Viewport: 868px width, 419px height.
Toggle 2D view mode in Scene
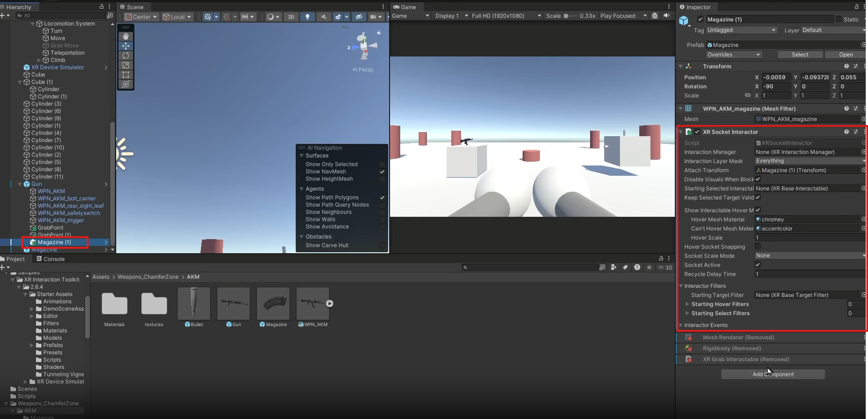click(291, 17)
